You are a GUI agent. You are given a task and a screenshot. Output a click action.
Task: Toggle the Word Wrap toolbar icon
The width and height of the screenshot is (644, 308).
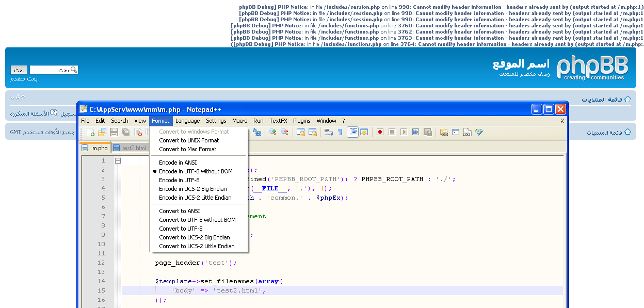click(329, 133)
